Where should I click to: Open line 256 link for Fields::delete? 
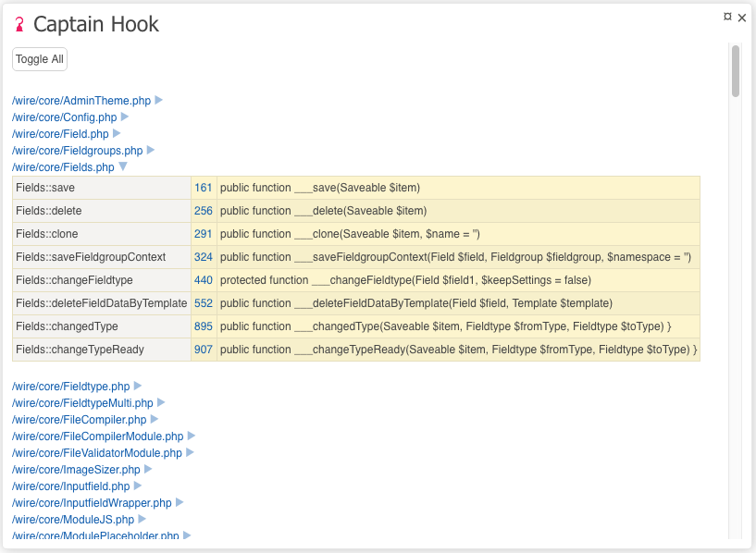[204, 211]
